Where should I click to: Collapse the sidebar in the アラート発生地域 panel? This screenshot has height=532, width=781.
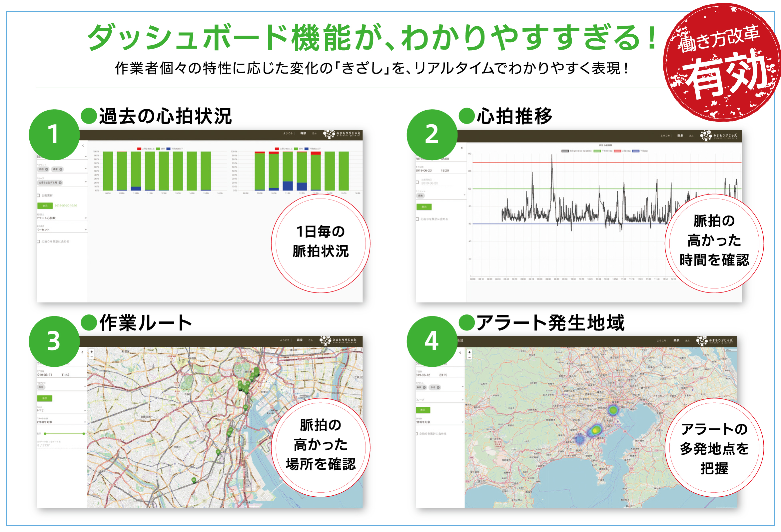[460, 352]
